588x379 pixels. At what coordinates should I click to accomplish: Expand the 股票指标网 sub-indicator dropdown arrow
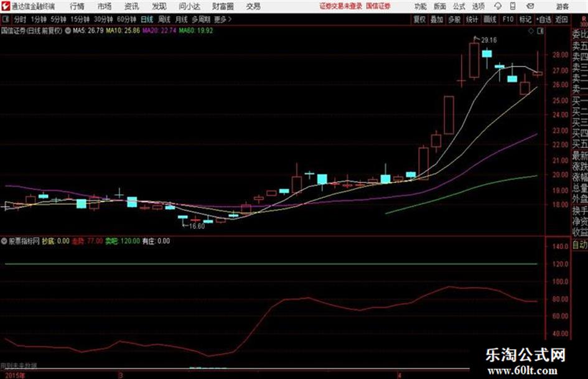click(4, 241)
